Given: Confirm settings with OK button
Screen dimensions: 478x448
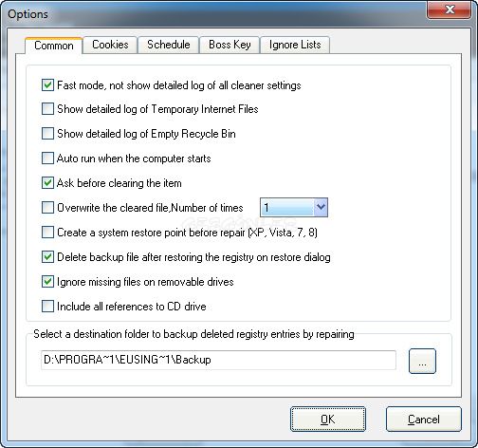Looking at the screenshot, I should click(328, 420).
